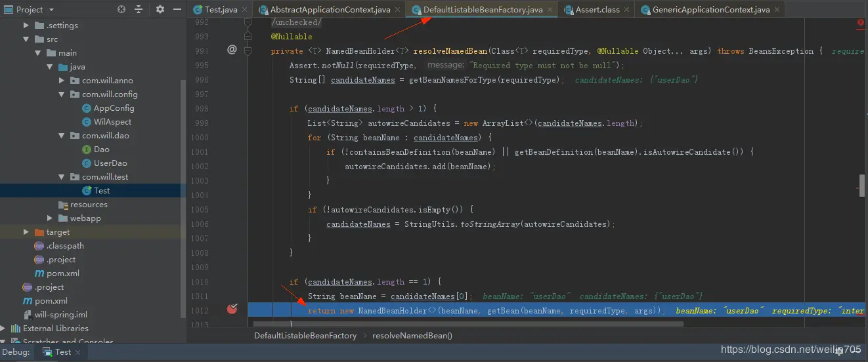The height and width of the screenshot is (362, 868).
Task: Expand the target folder
Action: coord(26,232)
